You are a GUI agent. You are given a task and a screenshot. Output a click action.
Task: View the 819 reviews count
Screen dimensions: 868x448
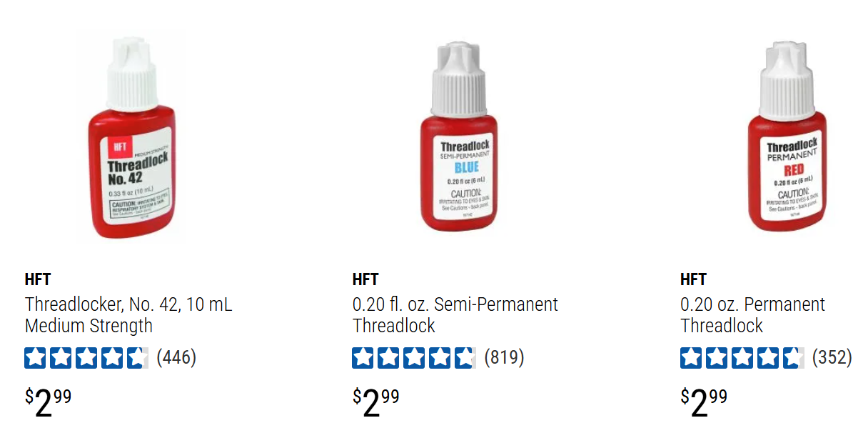click(504, 357)
